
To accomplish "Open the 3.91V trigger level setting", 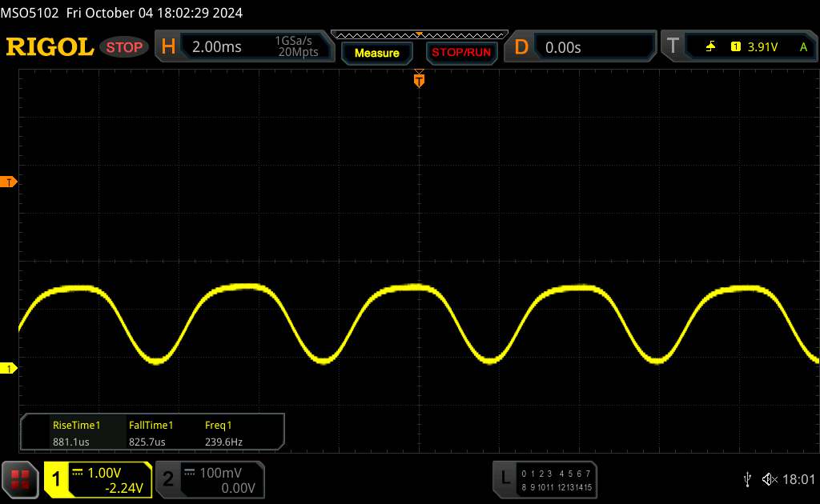I will (762, 47).
